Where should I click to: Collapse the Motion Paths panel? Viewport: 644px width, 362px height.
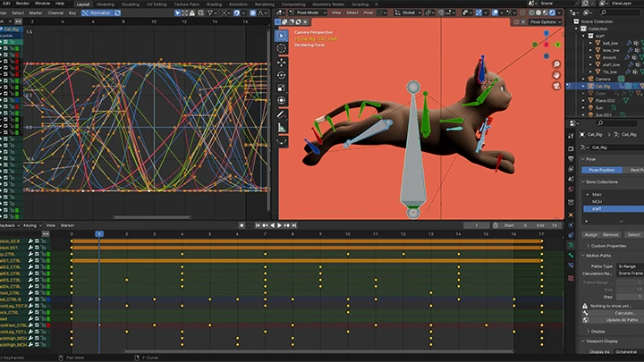598,256
